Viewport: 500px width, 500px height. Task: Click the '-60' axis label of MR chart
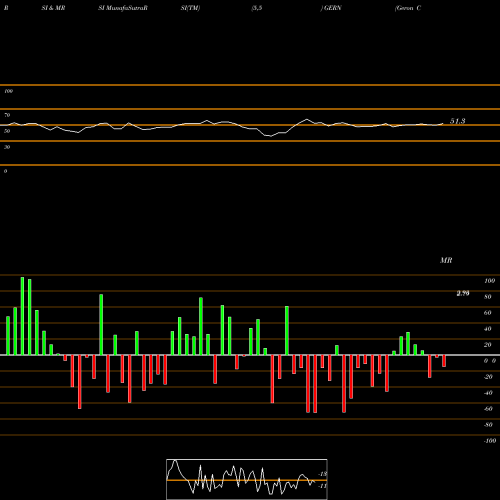(x=488, y=409)
